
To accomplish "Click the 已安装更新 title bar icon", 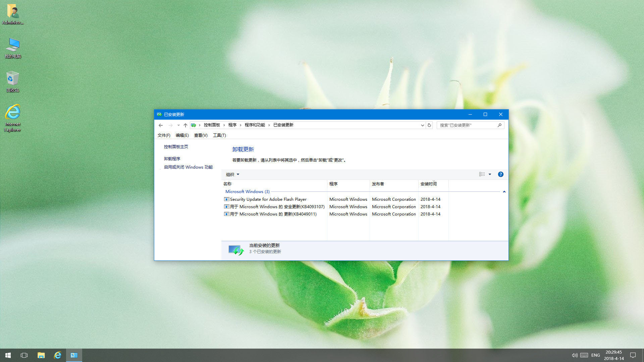I will 159,114.
